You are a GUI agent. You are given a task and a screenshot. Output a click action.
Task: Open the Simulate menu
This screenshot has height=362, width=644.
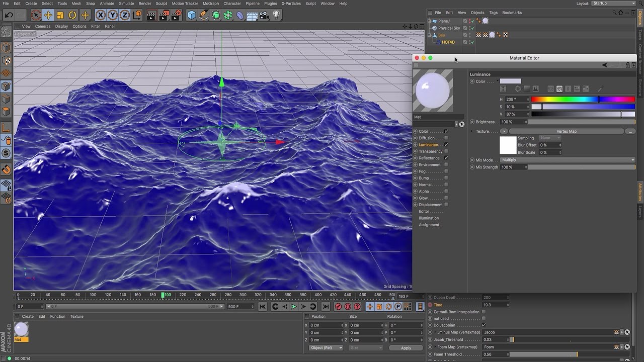point(126,4)
